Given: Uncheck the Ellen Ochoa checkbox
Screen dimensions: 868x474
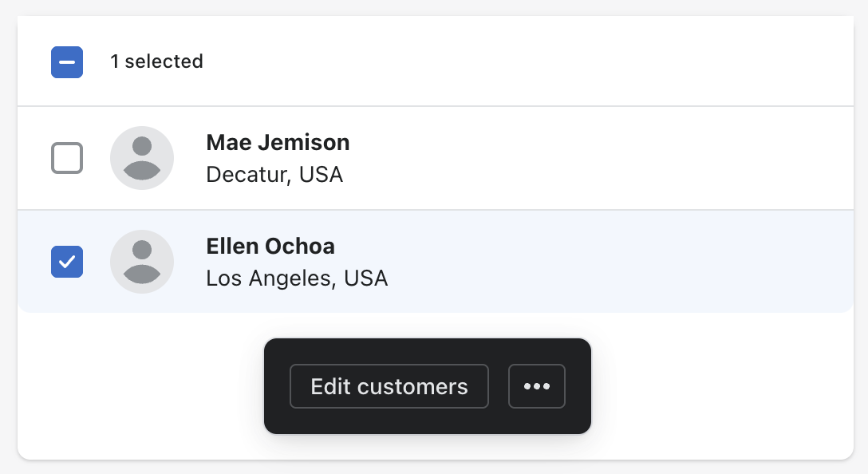Looking at the screenshot, I should pos(67,262).
